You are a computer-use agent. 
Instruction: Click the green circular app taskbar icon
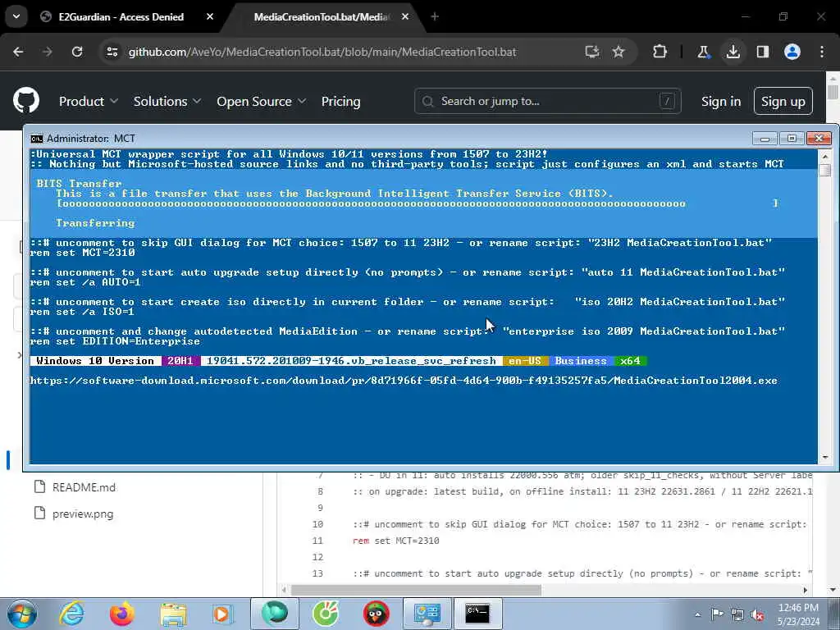pos(325,614)
